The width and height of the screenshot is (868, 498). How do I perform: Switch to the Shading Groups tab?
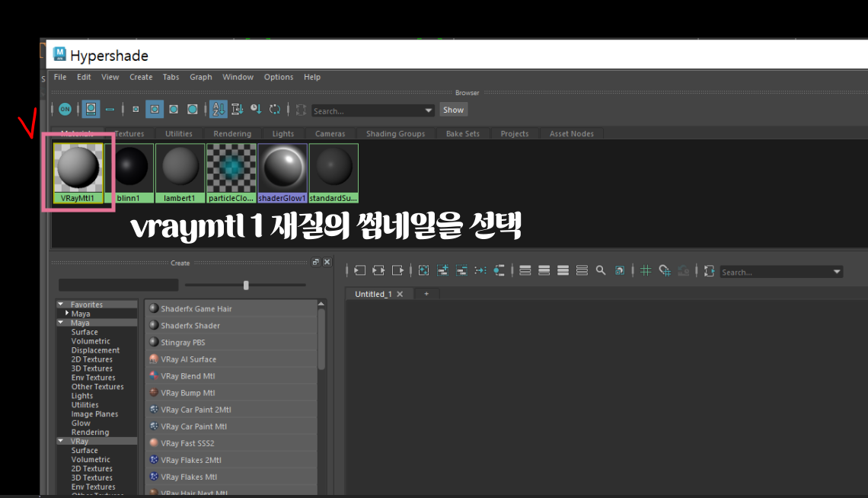(395, 133)
